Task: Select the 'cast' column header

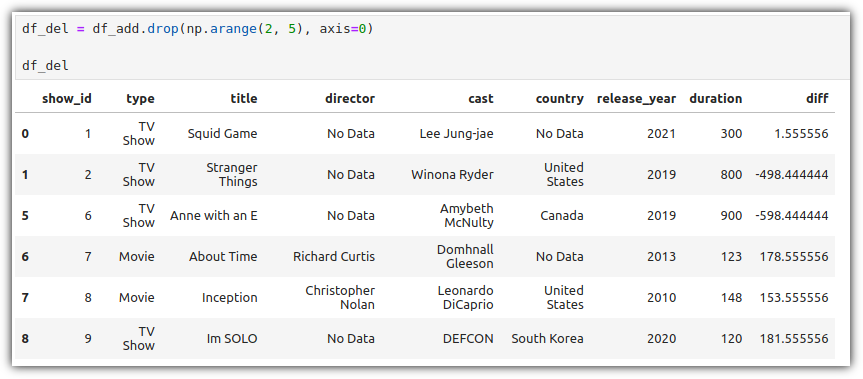Action: point(481,99)
